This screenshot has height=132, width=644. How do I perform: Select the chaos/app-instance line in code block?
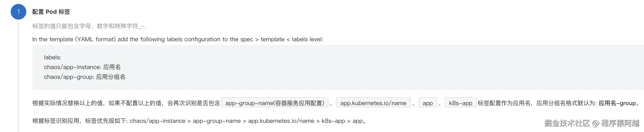(x=82, y=67)
